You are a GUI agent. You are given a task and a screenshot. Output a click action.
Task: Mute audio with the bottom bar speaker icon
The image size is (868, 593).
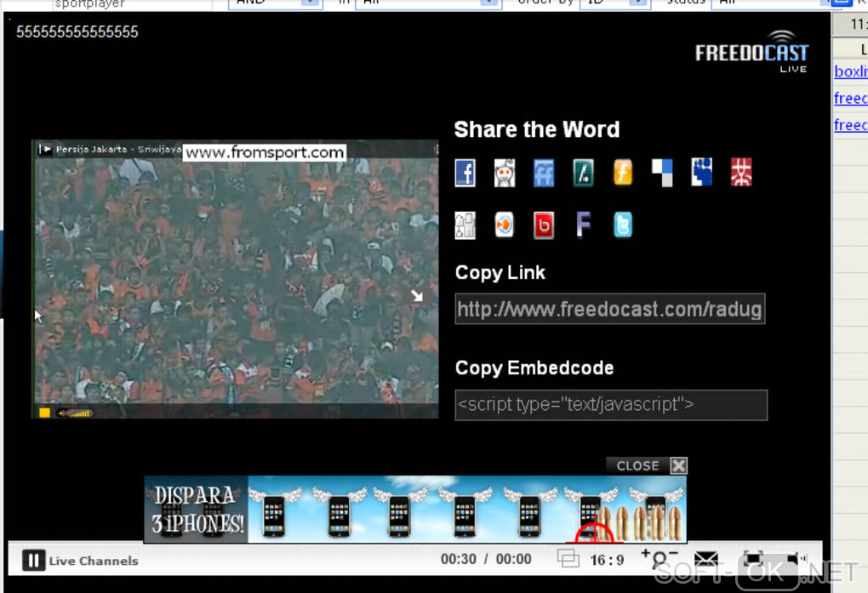point(796,559)
